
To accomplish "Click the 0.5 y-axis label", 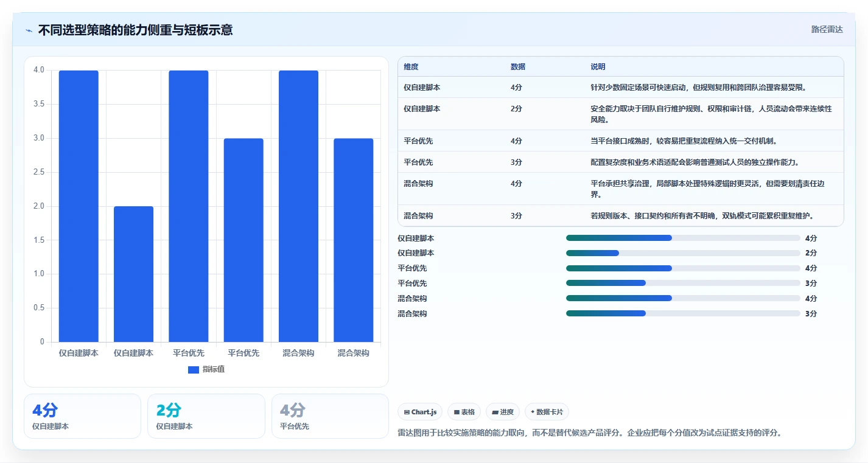I will point(39,308).
